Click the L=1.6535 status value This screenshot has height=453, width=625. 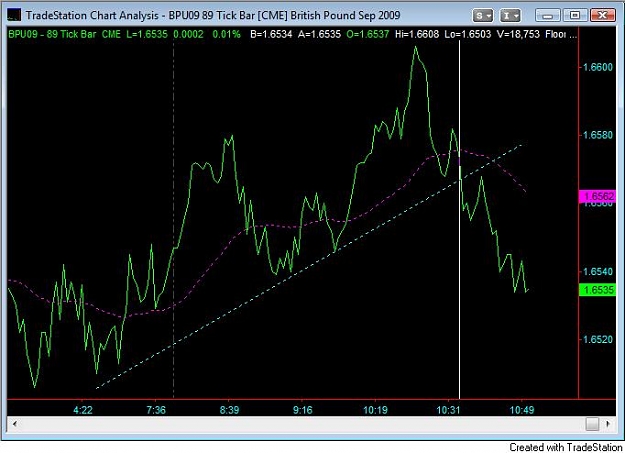pyautogui.click(x=147, y=34)
